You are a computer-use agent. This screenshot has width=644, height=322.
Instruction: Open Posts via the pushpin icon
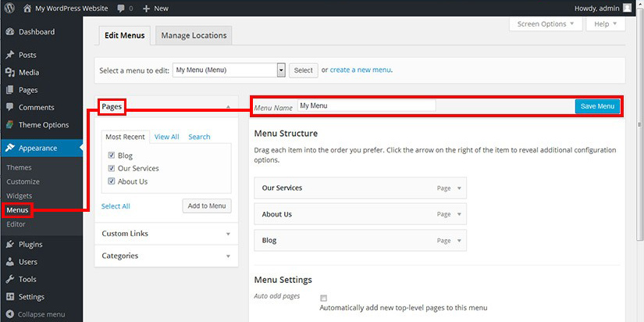coord(9,55)
